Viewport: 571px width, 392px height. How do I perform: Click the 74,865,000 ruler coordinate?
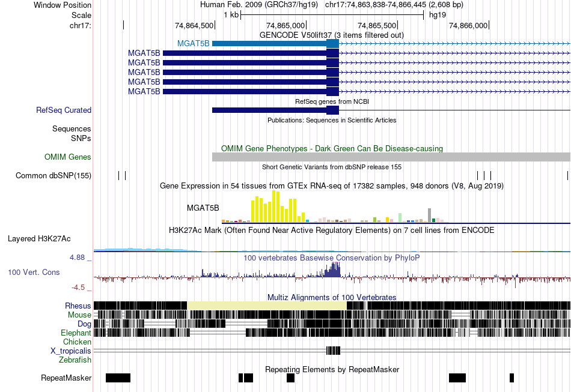click(x=285, y=25)
